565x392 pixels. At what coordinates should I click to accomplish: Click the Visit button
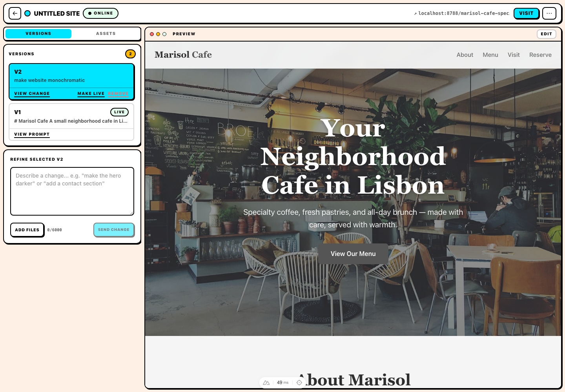coord(526,13)
